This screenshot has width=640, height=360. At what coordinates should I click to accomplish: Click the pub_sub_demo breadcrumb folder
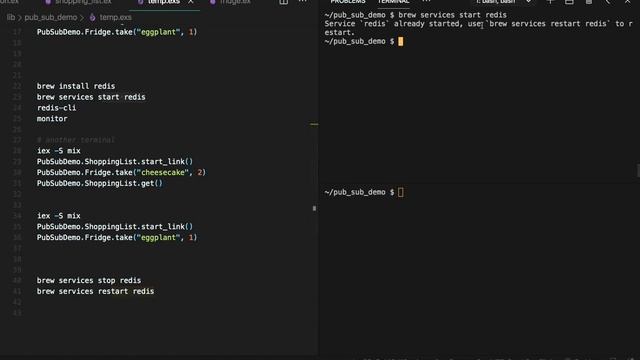coord(51,18)
